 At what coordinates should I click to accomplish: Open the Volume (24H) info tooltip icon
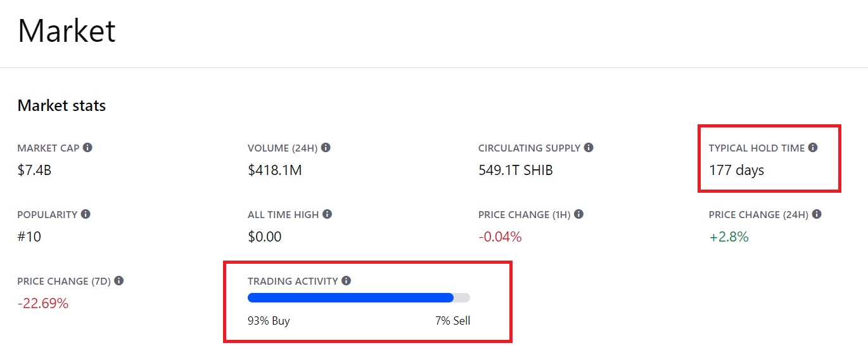click(326, 147)
